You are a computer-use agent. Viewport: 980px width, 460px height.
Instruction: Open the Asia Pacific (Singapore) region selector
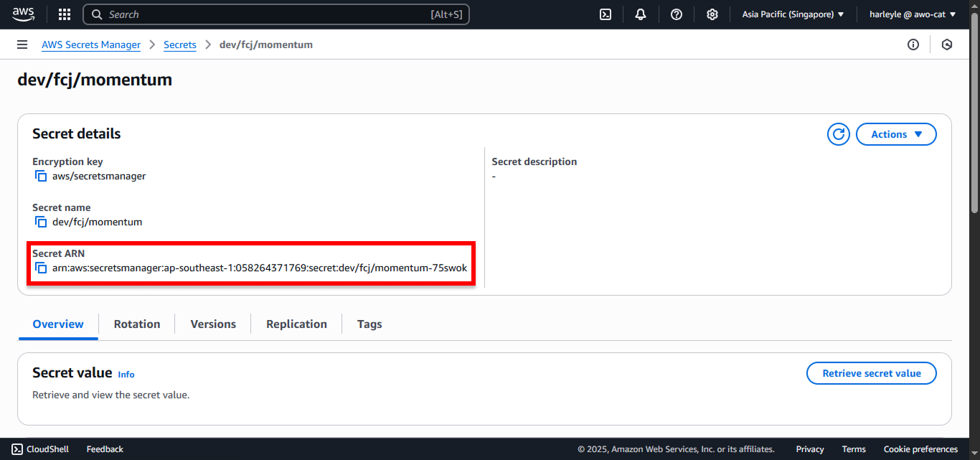[x=793, y=14]
